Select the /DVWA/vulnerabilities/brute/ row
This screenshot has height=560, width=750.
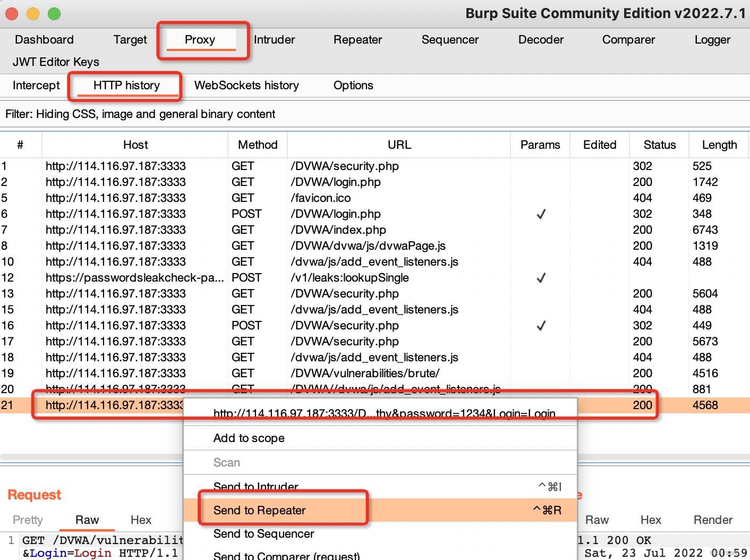coord(375,374)
